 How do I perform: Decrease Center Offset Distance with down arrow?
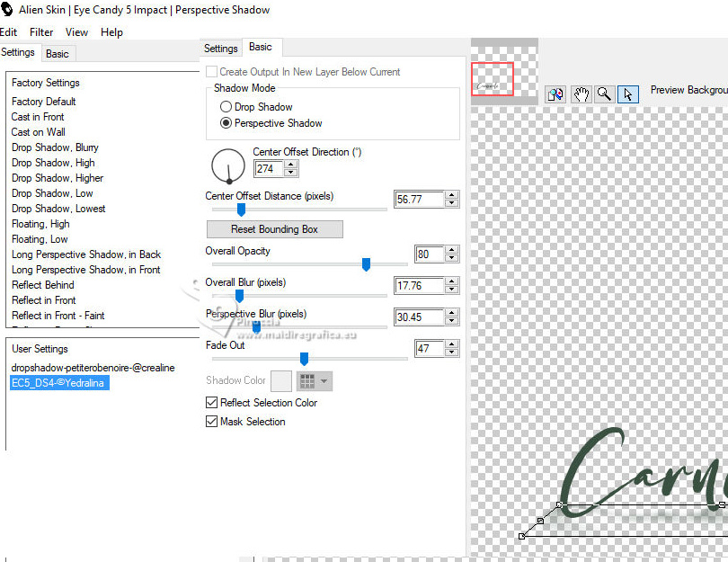(451, 203)
